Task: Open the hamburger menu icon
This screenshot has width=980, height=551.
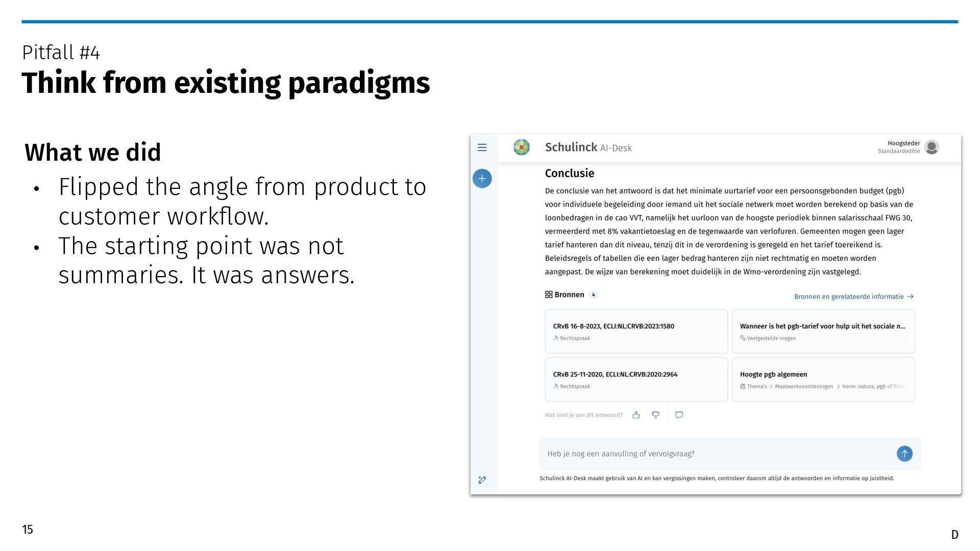Action: [x=482, y=147]
